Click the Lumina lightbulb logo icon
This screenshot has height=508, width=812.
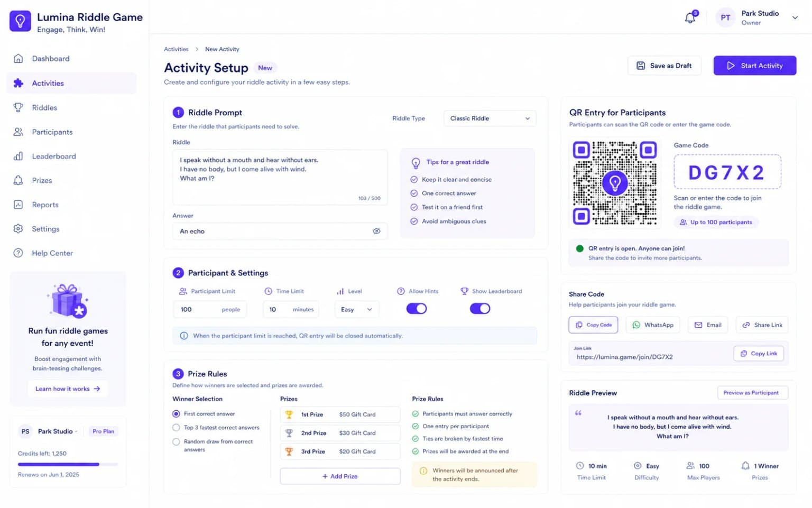click(x=20, y=21)
